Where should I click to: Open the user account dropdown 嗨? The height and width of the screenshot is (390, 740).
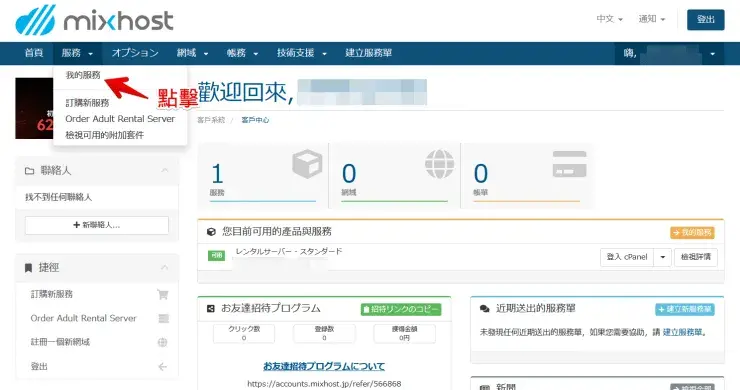click(669, 53)
